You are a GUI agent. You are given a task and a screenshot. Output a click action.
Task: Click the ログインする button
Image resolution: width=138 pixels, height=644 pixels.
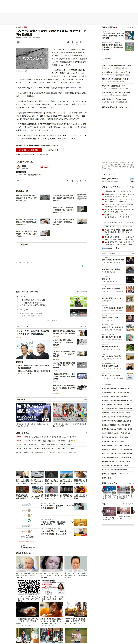point(53,150)
